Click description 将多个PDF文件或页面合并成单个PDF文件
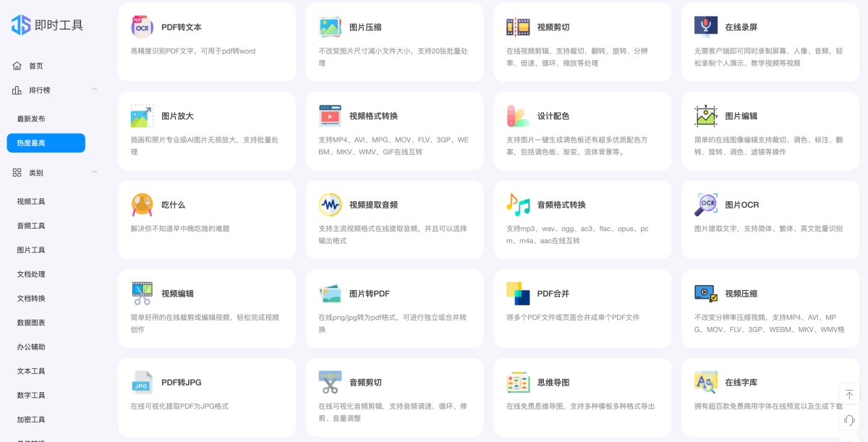The height and width of the screenshot is (442, 868). pyautogui.click(x=573, y=318)
